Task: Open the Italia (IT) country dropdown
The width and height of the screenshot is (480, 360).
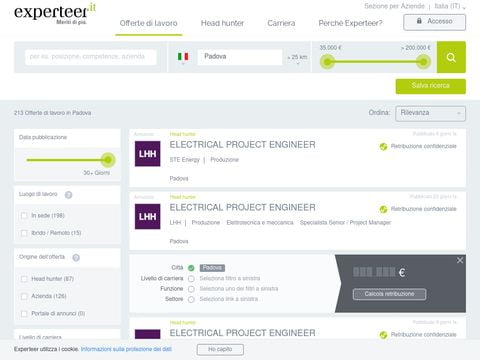Action: (x=450, y=6)
